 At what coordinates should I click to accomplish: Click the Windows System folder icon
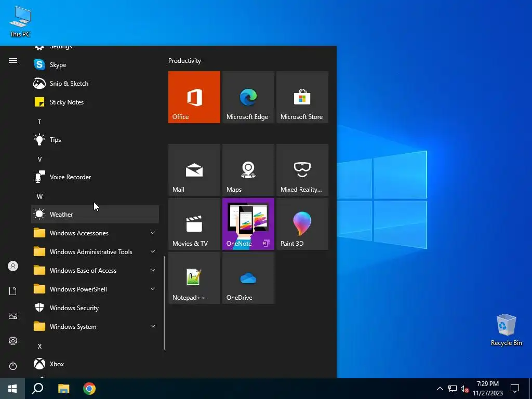click(39, 326)
